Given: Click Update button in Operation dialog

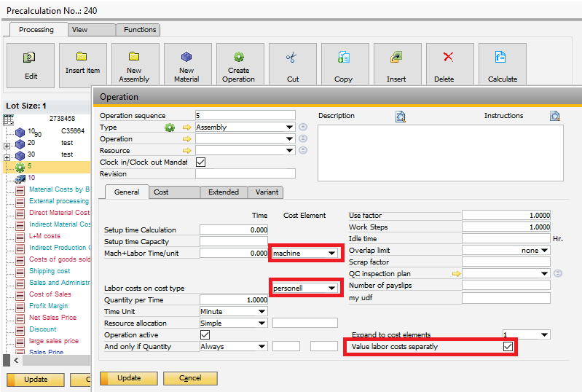Looking at the screenshot, I should 129,378.
